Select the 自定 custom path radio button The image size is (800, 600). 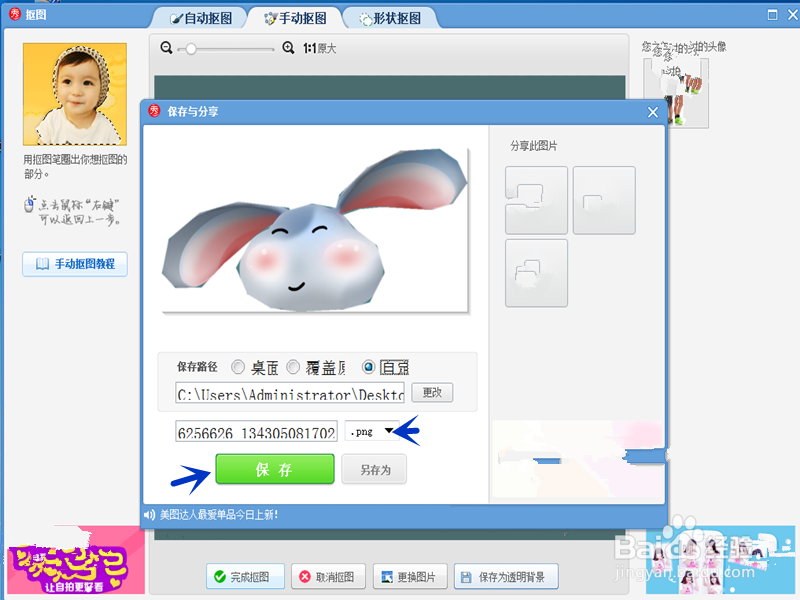[368, 366]
